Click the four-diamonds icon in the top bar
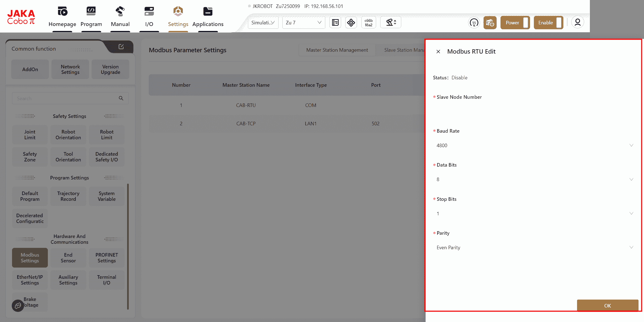This screenshot has height=322, width=644. pos(351,23)
